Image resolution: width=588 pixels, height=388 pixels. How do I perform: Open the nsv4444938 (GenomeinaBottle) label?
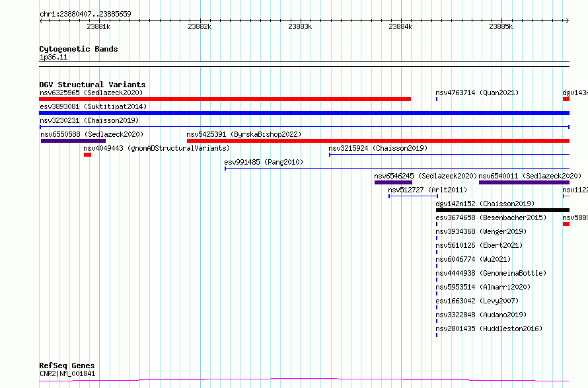tap(491, 273)
